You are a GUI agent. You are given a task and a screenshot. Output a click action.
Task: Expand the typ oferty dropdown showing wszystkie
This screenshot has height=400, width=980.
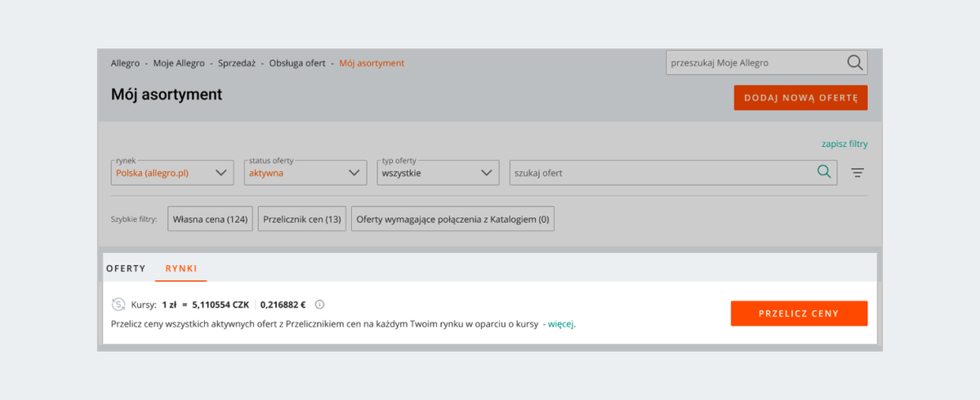438,172
